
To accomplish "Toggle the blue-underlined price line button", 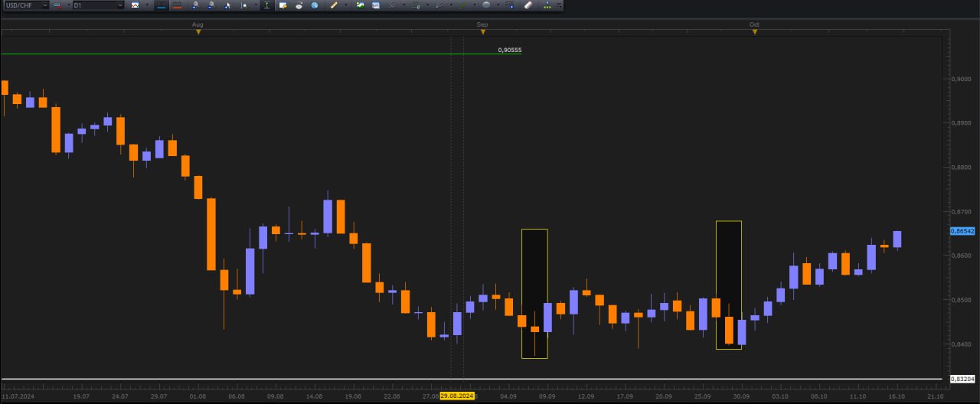I will (161, 5).
